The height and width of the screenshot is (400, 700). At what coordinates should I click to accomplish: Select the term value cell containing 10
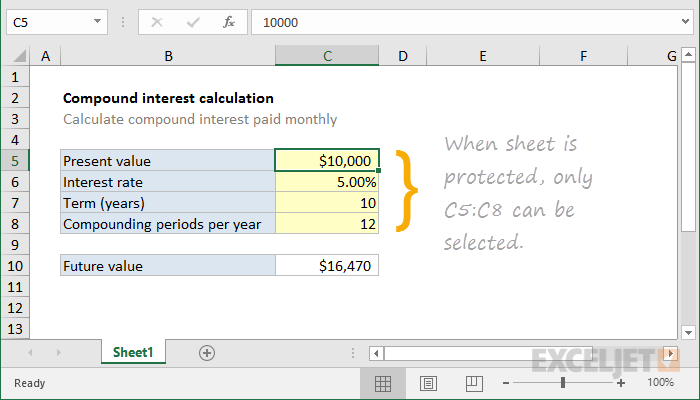point(327,203)
